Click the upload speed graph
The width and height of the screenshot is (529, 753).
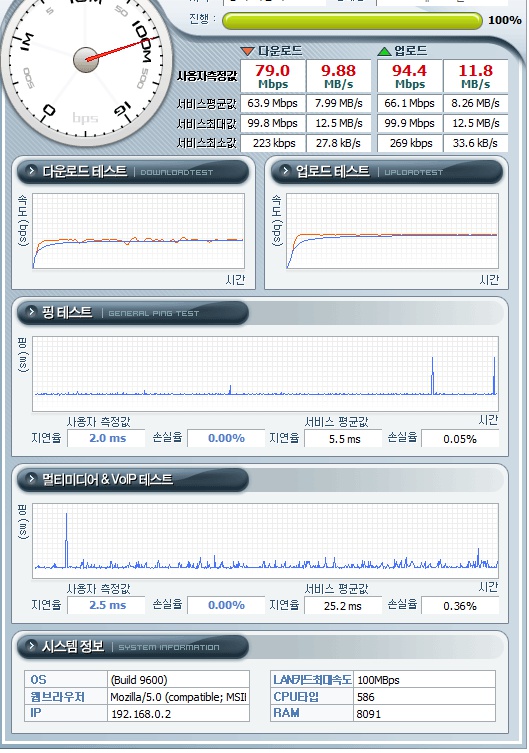click(392, 231)
